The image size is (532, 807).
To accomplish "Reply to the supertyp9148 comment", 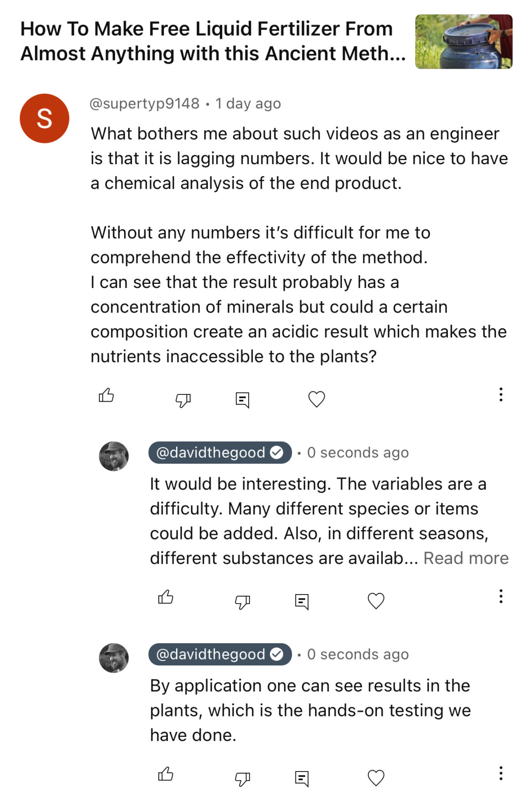I will [x=242, y=400].
